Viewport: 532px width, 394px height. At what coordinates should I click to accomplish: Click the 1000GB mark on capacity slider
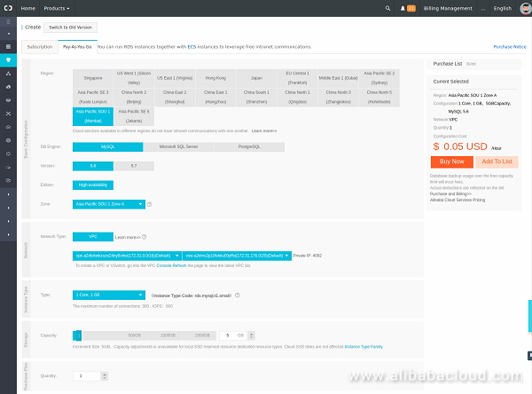(168, 335)
